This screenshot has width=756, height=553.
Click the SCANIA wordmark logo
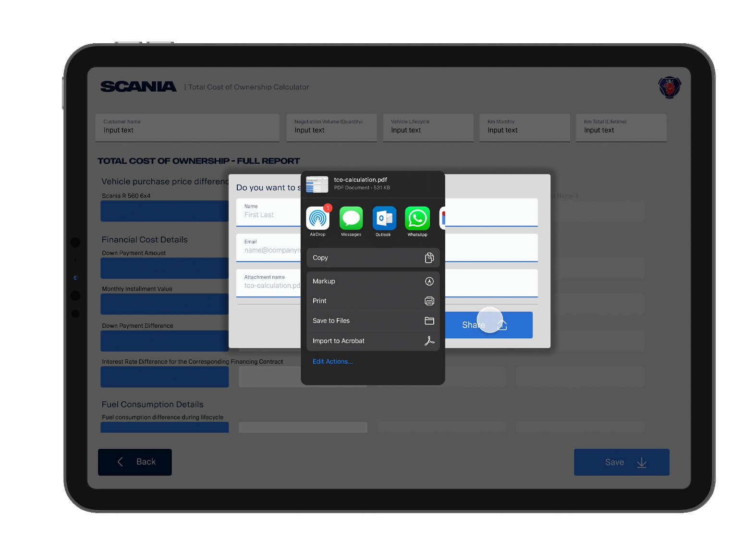pos(138,86)
